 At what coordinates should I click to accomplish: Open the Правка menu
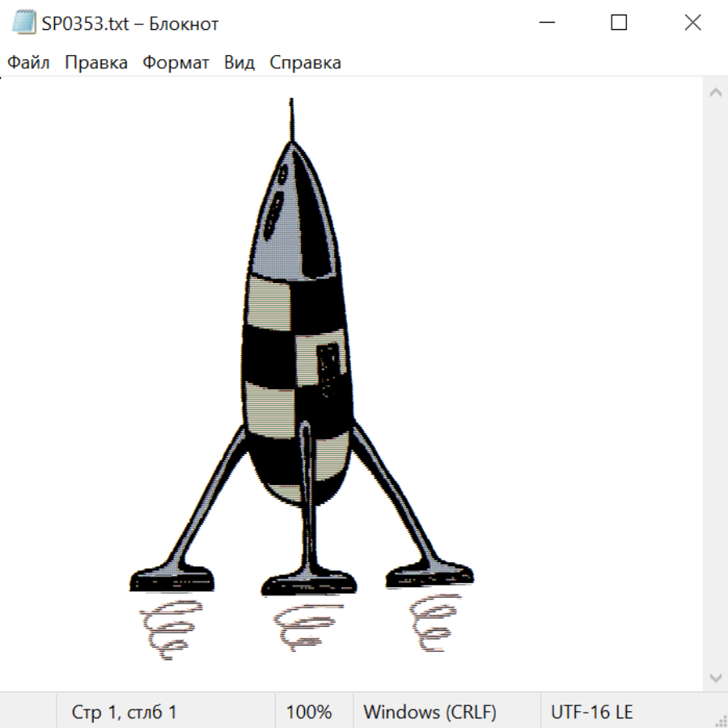pos(96,63)
